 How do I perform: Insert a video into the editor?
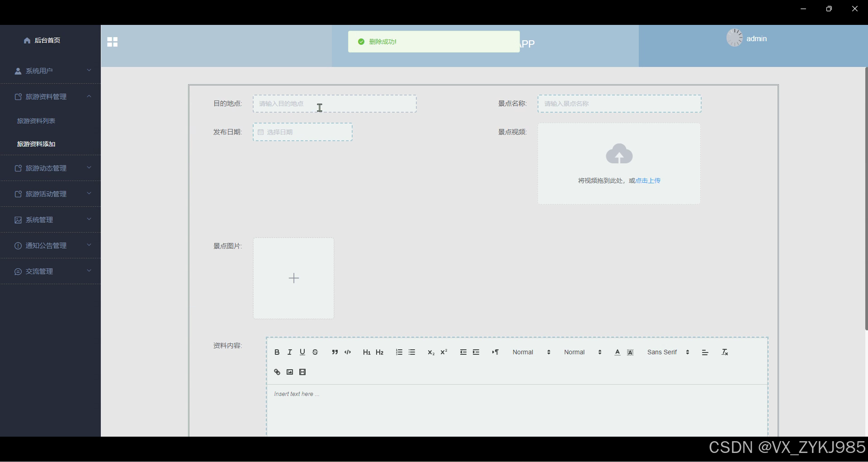click(302, 372)
